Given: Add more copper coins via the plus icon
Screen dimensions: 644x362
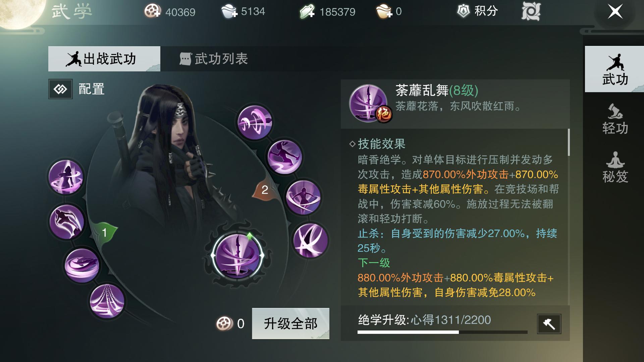Looking at the screenshot, I should pos(153,12).
